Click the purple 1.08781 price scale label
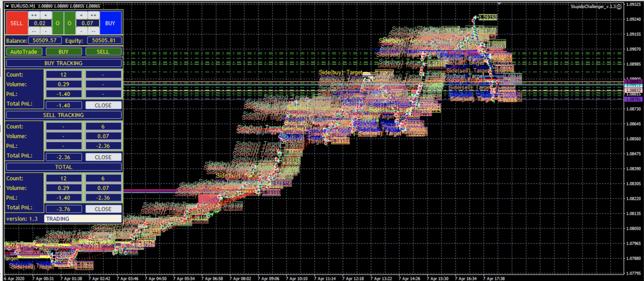This screenshot has height=281, width=644. pos(633,99)
